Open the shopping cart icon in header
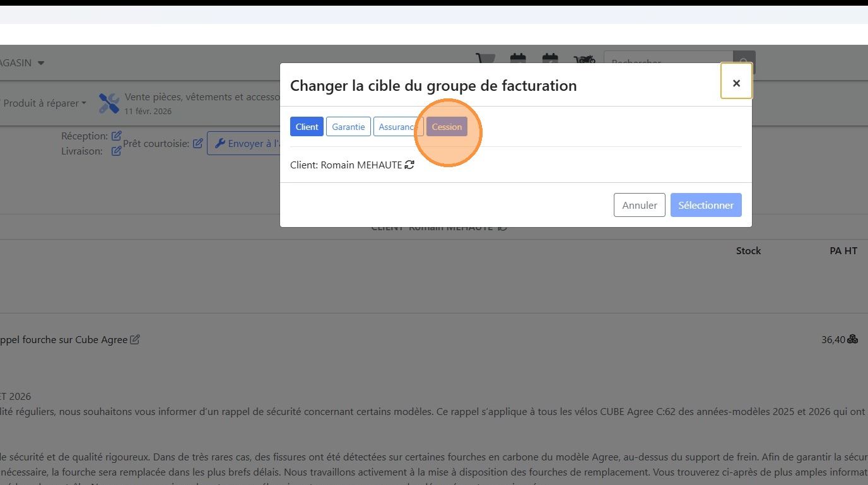 pos(484,59)
